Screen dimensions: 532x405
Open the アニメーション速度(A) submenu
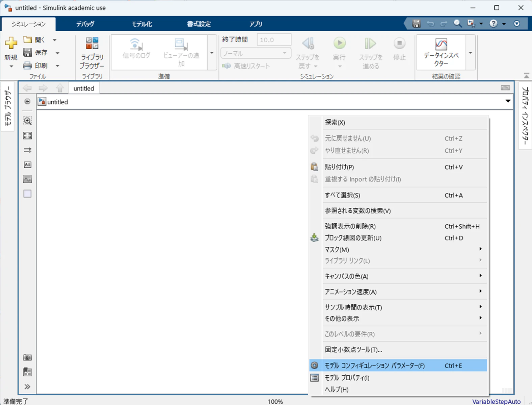[398, 292]
